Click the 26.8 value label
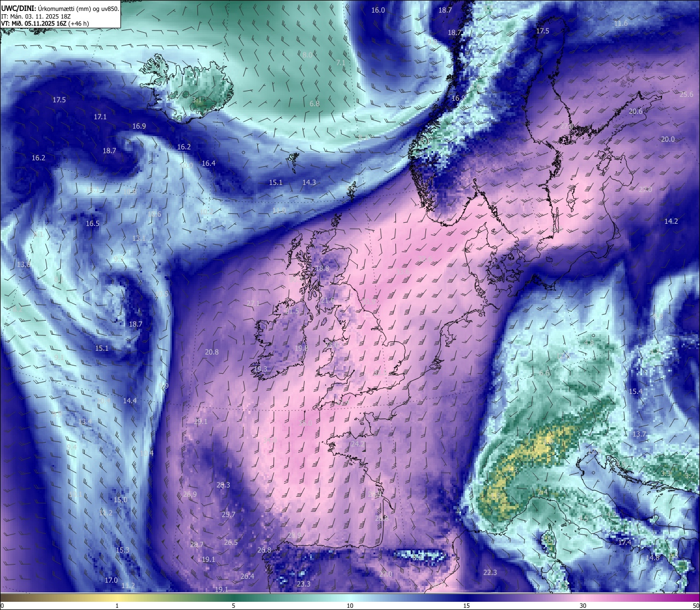The image size is (700, 610). (264, 550)
